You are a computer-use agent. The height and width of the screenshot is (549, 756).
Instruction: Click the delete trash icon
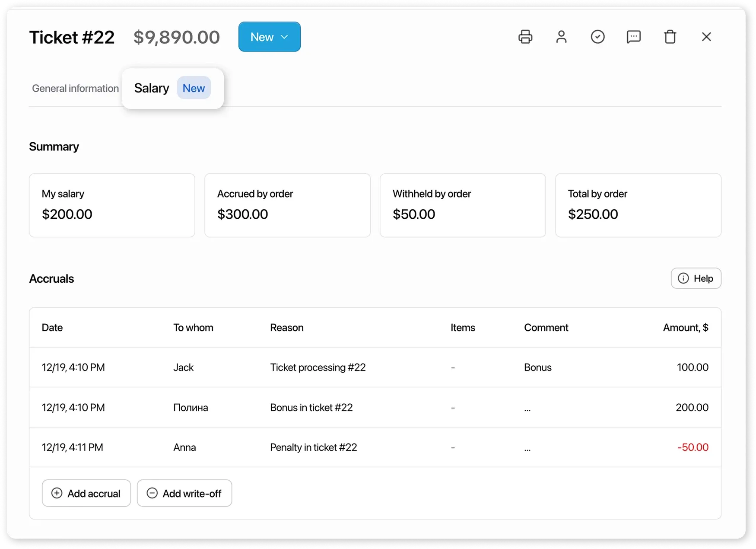(670, 37)
